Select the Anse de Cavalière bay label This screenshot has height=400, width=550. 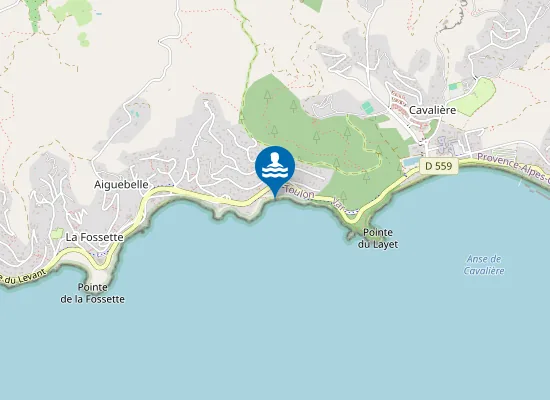pos(484,265)
